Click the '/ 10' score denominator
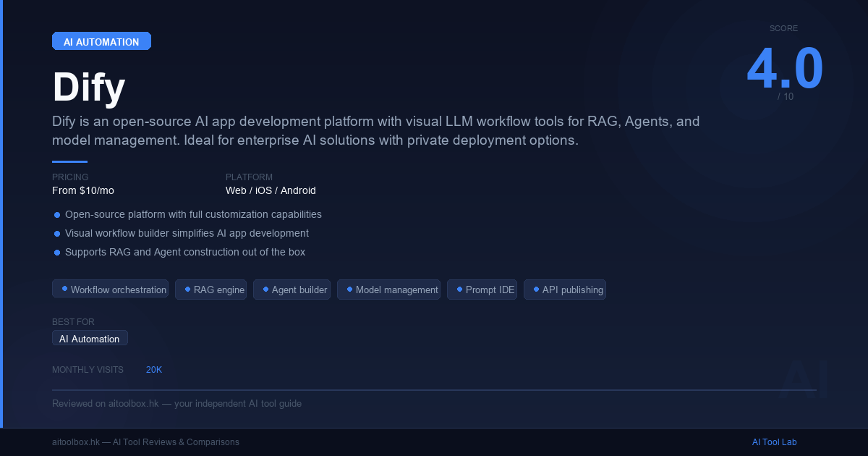The image size is (868, 456). pyautogui.click(x=786, y=96)
